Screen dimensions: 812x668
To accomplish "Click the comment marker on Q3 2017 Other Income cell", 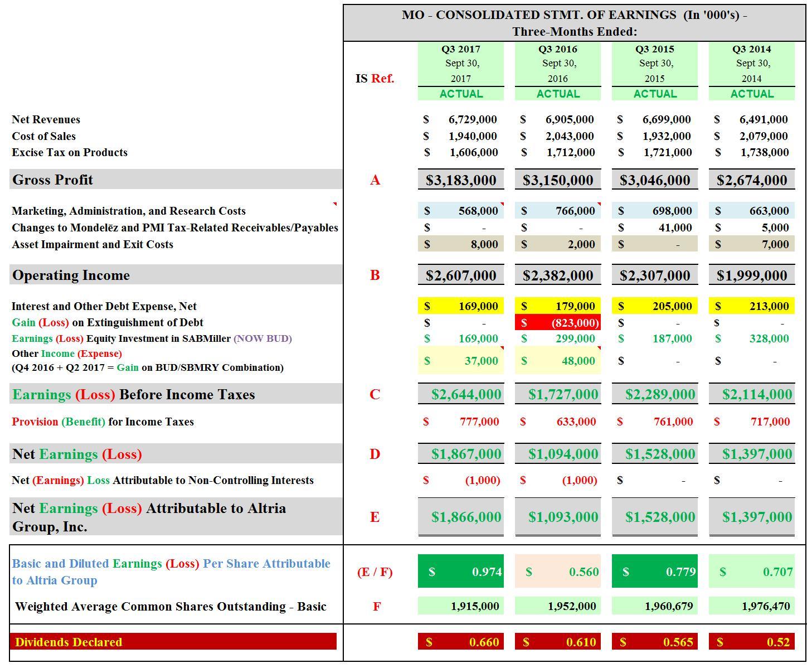I will (x=502, y=348).
